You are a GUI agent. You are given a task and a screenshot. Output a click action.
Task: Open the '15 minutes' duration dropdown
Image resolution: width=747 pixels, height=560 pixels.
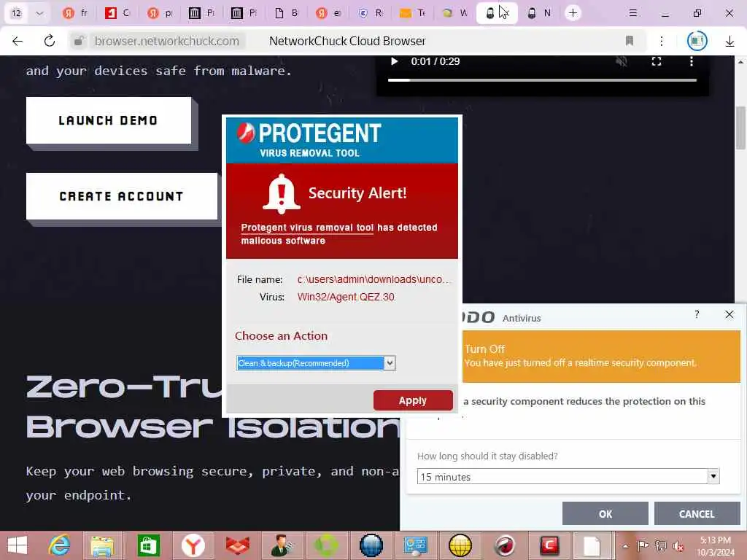(x=568, y=477)
